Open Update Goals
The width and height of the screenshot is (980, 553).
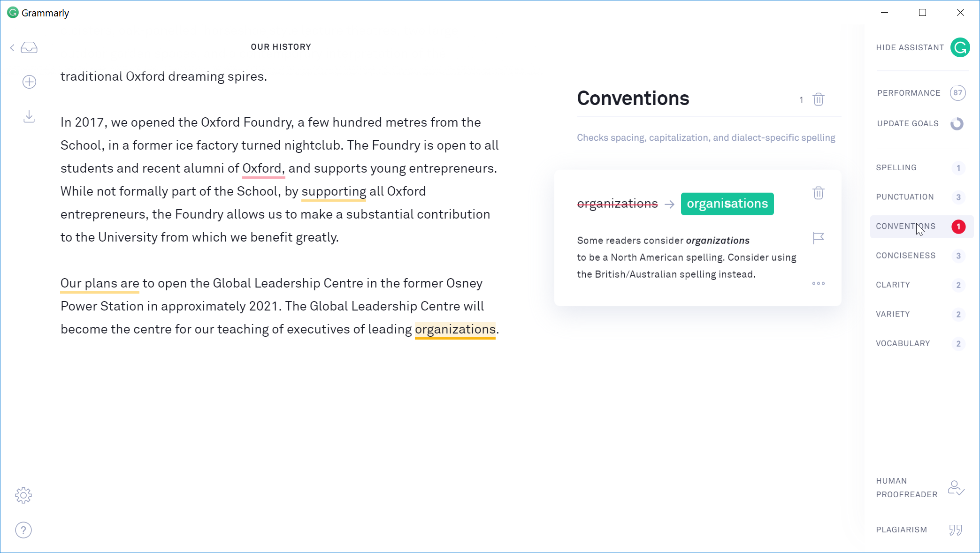(908, 123)
